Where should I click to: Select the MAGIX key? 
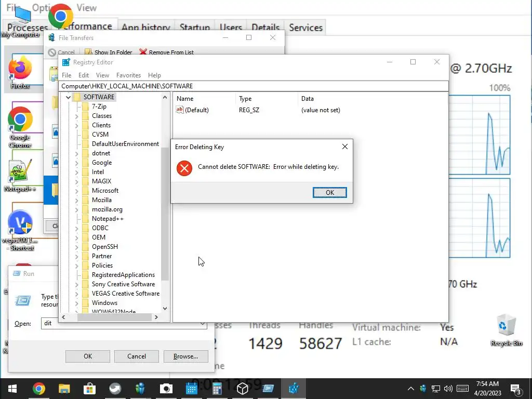click(101, 181)
